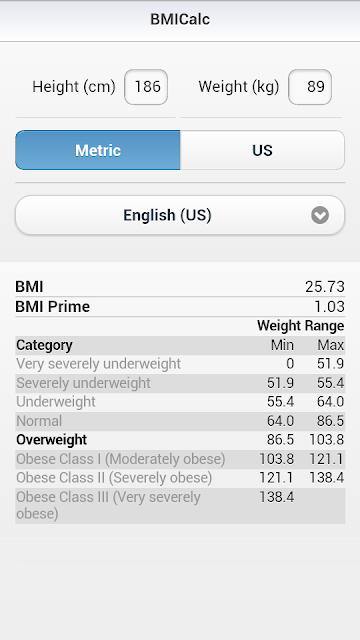Image resolution: width=360 pixels, height=640 pixels.
Task: Click the Height (cm) input field
Action: coord(146,87)
